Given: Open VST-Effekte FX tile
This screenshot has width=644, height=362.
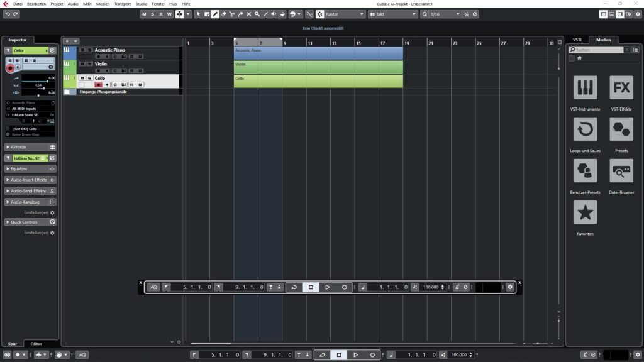Looking at the screenshot, I should click(621, 87).
